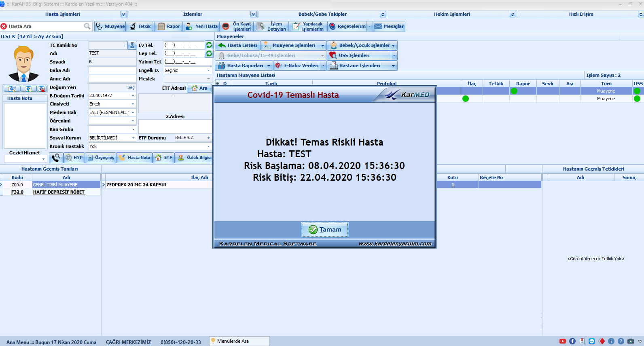Image resolution: width=644 pixels, height=346 pixels.
Task: Open the Hekim İşlemleri menu
Action: tap(513, 14)
